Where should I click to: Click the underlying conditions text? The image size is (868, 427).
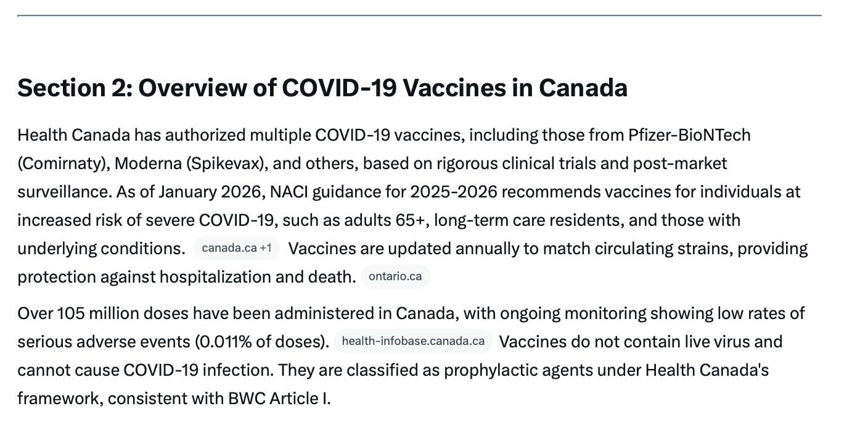[99, 249]
